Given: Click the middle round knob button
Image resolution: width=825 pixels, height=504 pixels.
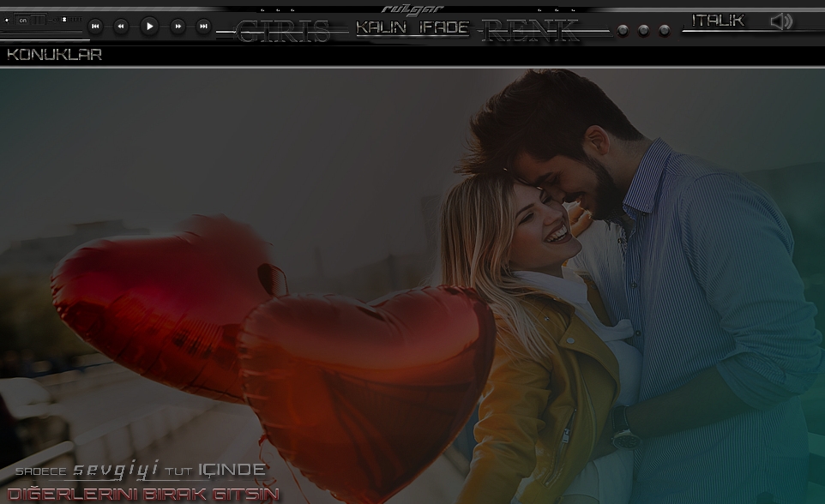Looking at the screenshot, I should [x=643, y=31].
